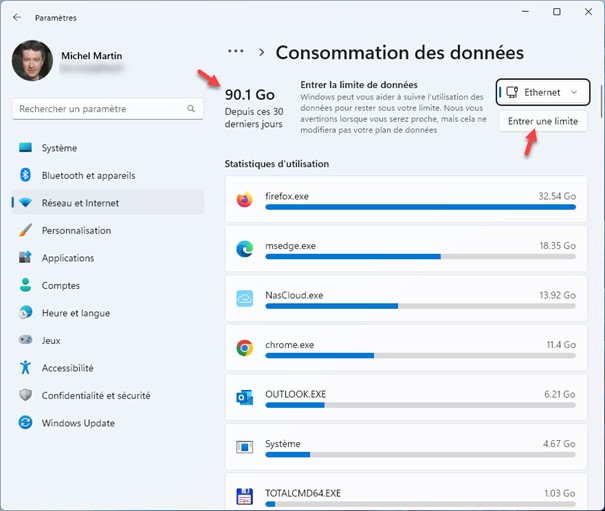605x511 pixels.
Task: Click the back arrow in title bar
Action: click(18, 17)
